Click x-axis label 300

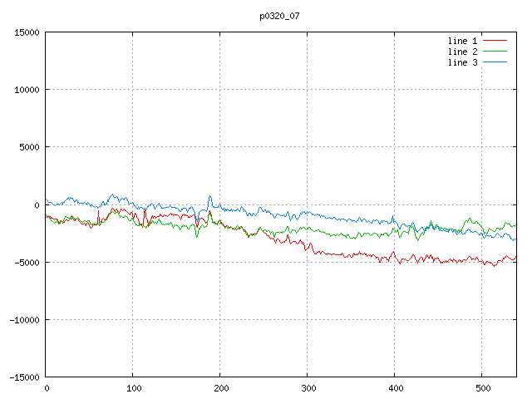pos(308,388)
